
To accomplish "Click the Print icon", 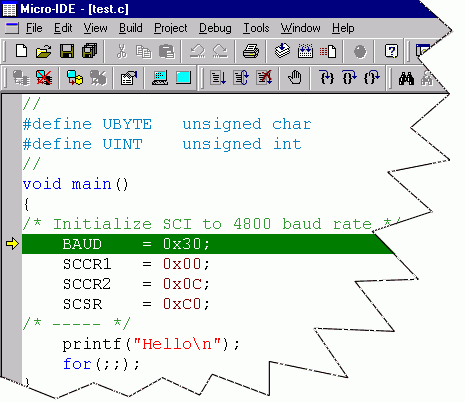I will coord(251,51).
